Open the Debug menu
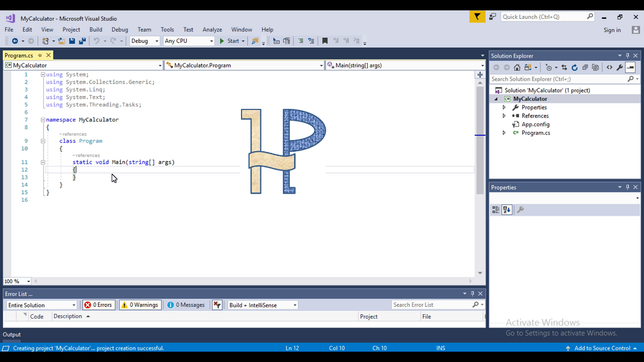Image resolution: width=644 pixels, height=362 pixels. (119, 29)
